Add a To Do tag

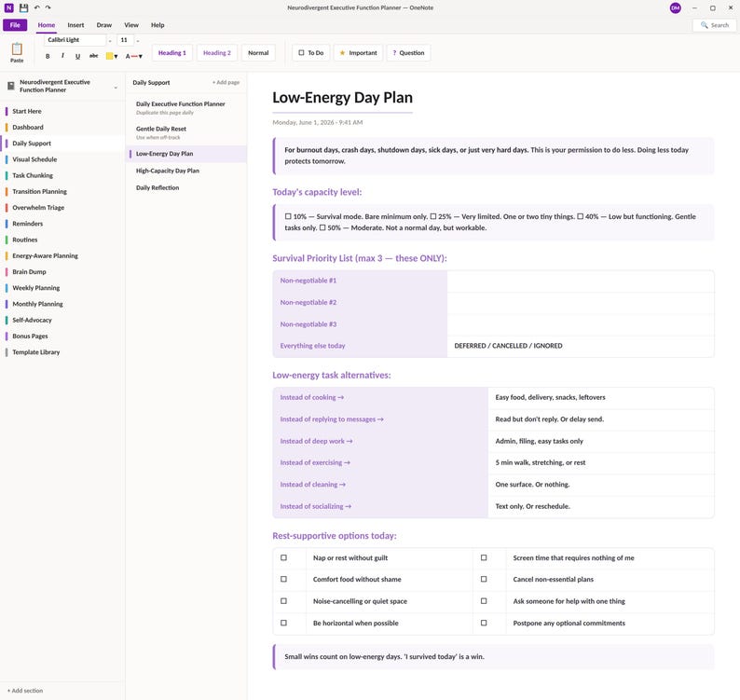click(x=311, y=53)
